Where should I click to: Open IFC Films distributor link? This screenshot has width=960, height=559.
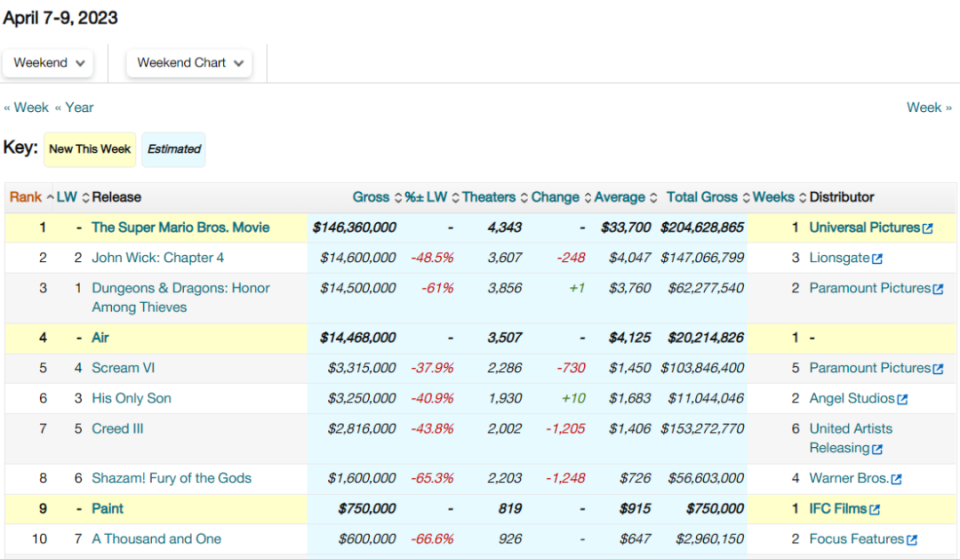tap(838, 509)
